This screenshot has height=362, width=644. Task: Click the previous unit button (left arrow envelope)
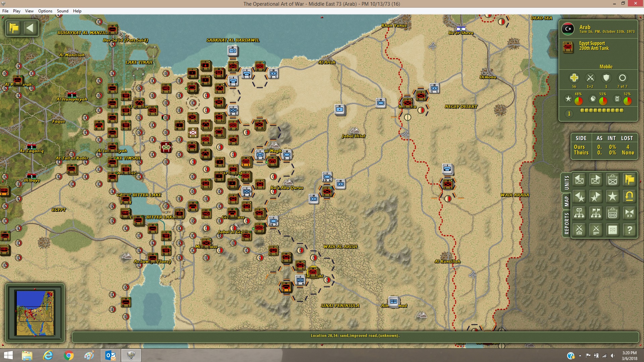click(x=579, y=180)
